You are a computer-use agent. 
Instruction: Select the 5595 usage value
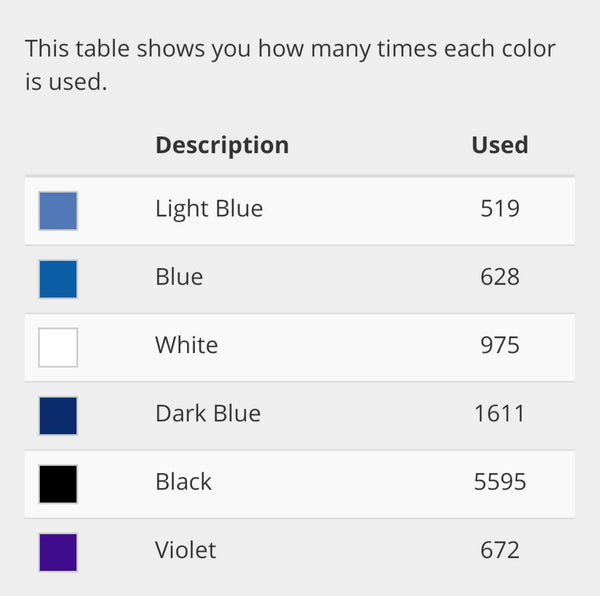[499, 482]
